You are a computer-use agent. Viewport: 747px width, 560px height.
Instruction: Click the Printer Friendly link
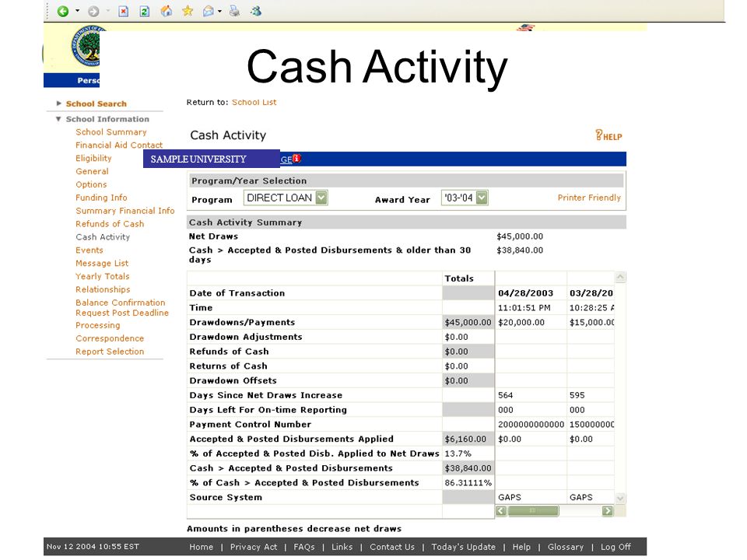pos(589,198)
